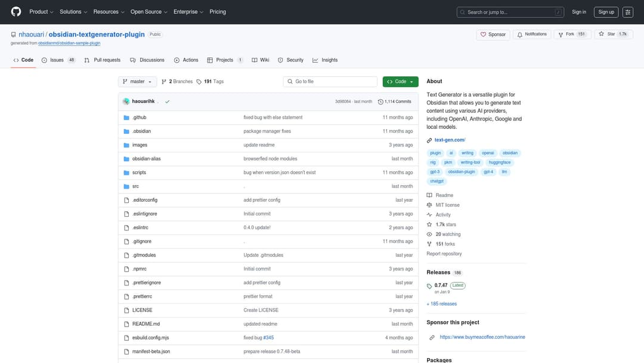Screen dimensions: 644x363
Task: Click the Sign in link
Action: [578, 12]
